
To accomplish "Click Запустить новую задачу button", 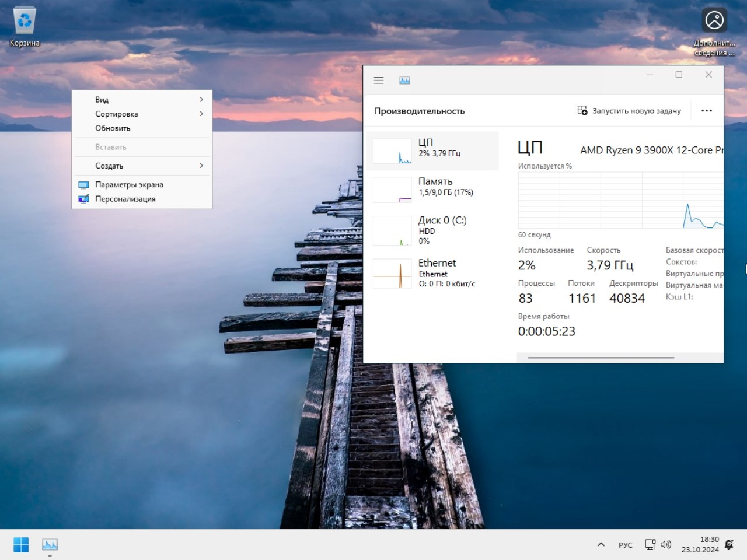I will (629, 111).
